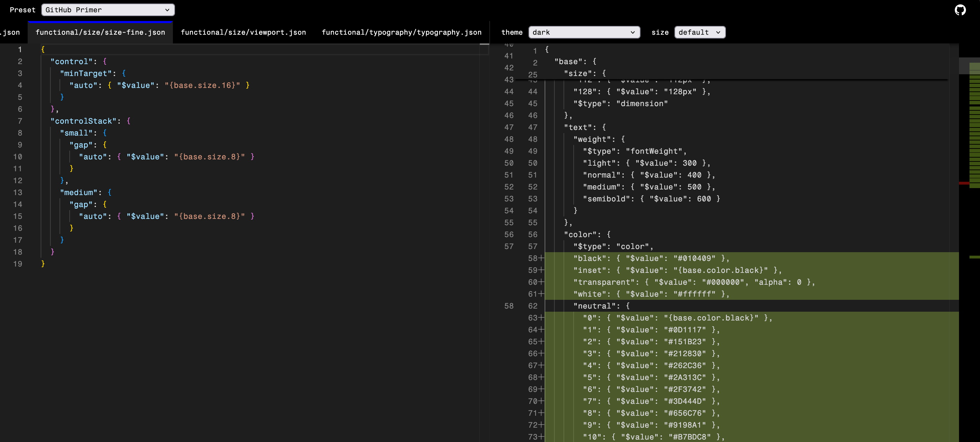The height and width of the screenshot is (442, 980).
Task: Open the theme dropdown set to dark
Action: click(x=584, y=32)
